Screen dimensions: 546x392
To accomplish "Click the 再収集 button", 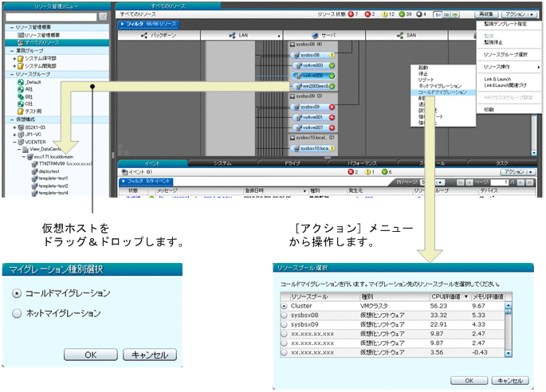I will pyautogui.click(x=486, y=14).
